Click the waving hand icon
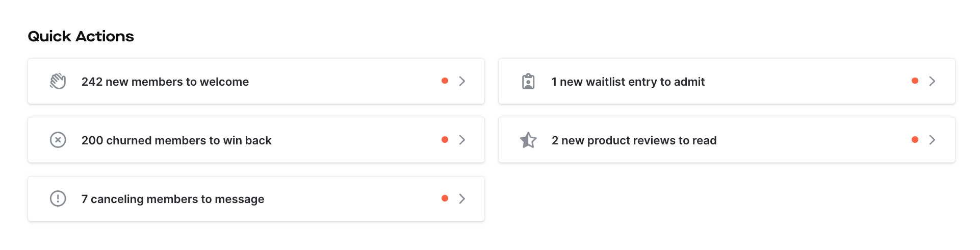The image size is (980, 250). coord(58,81)
